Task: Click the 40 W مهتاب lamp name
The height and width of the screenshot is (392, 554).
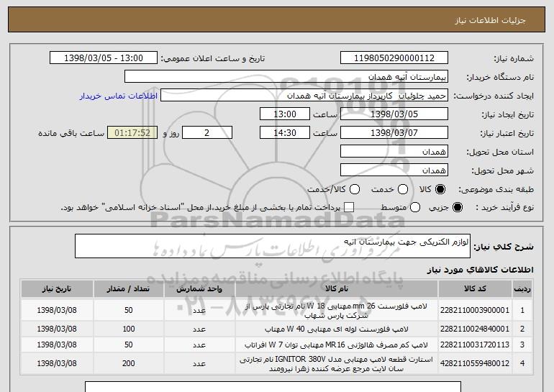Action: 337,329
